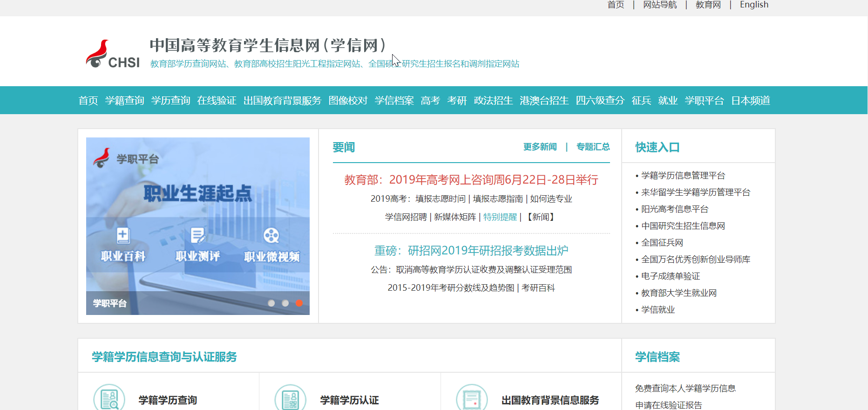This screenshot has height=410, width=868.
Task: Click the 学职平台 banner logo
Action: 126,158
